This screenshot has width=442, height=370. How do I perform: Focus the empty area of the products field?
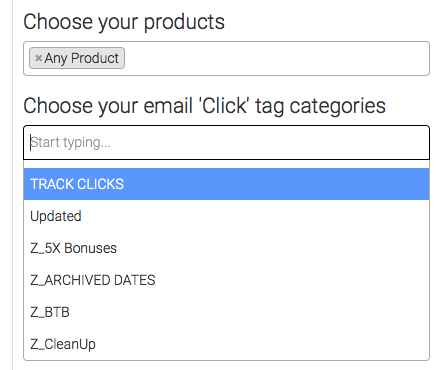[277, 59]
